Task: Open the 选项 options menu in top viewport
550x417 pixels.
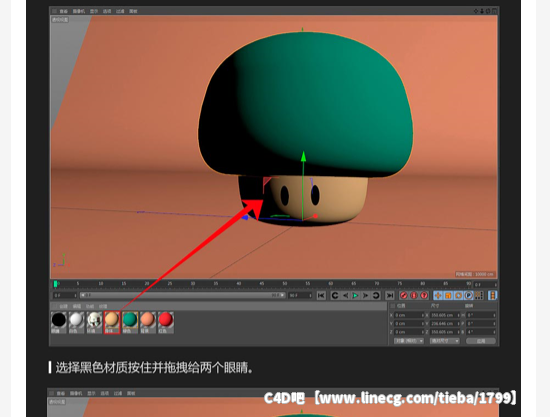Action: point(107,11)
